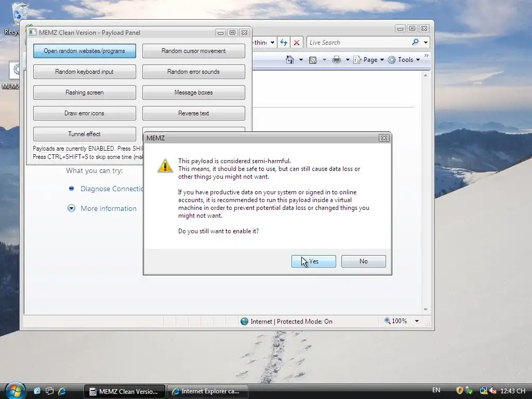Viewport: 532px width, 399px height.
Task: Toggle Tunnel effect payload
Action: pos(85,134)
